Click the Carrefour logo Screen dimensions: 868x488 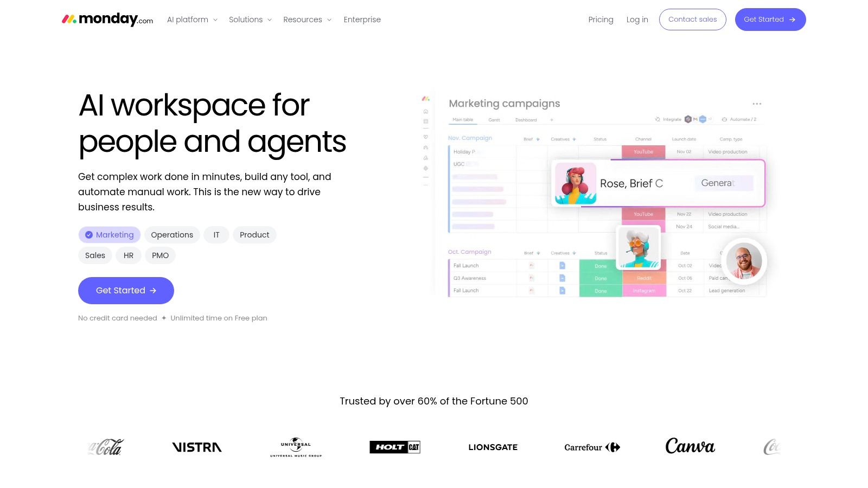(592, 447)
